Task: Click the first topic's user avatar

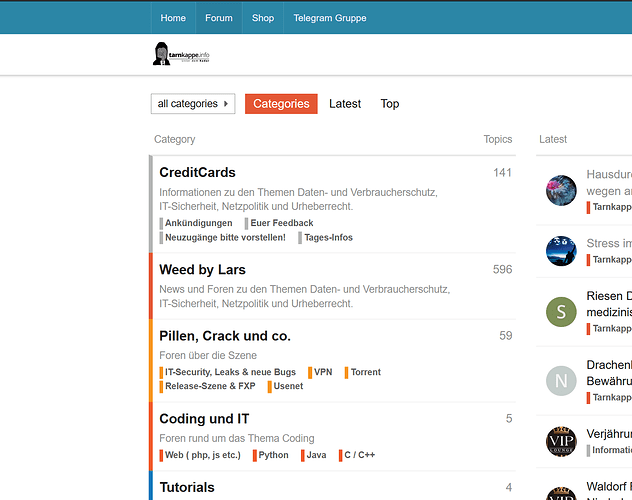Action: coord(561,189)
